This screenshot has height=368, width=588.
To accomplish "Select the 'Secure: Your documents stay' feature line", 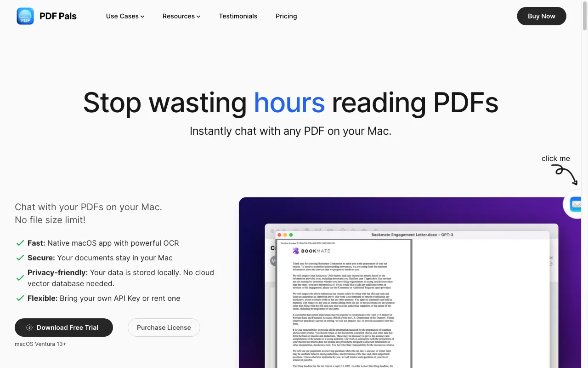I will [100, 258].
